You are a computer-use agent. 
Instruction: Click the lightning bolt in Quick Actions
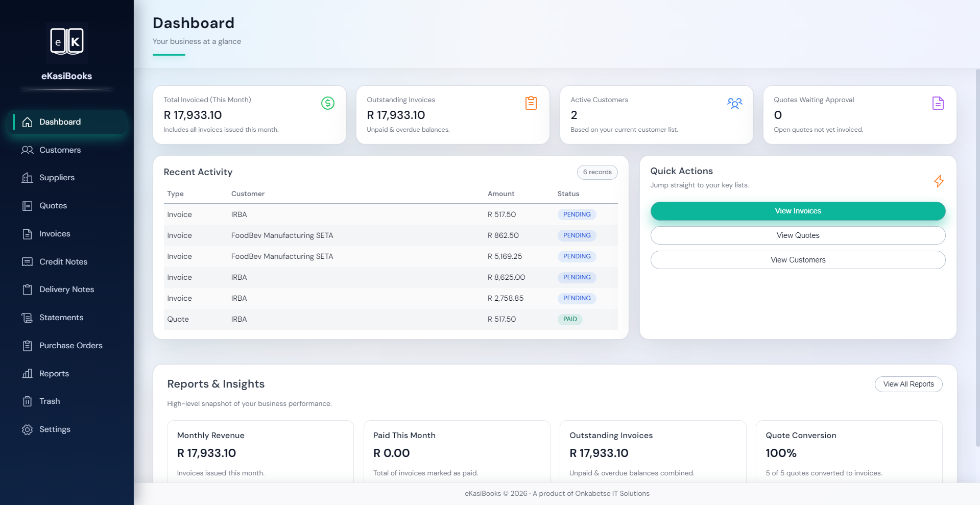pyautogui.click(x=939, y=181)
